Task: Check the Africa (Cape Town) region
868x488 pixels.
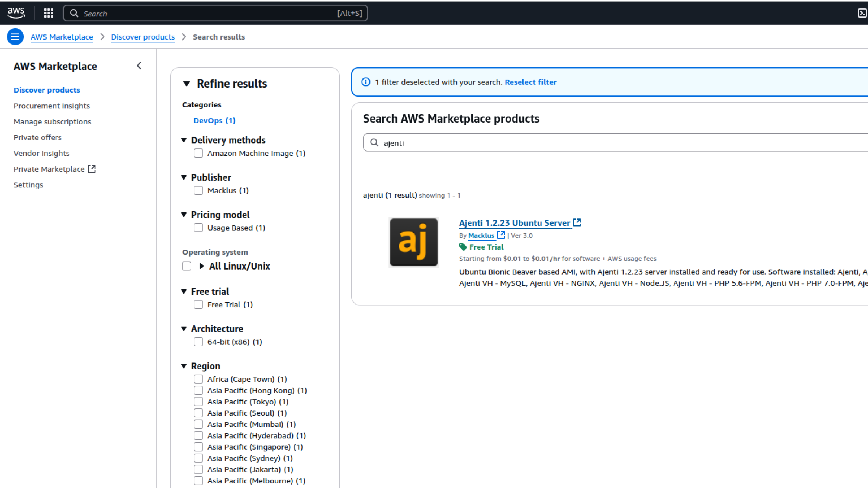Action: point(198,379)
